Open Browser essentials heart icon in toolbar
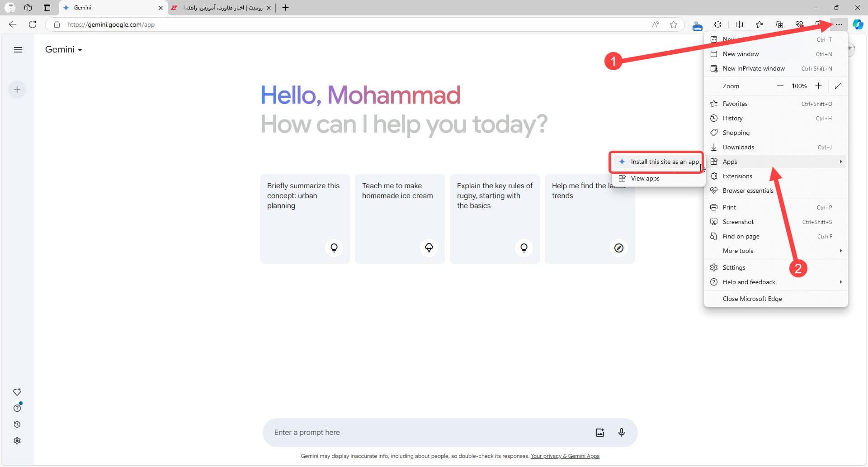 tap(799, 24)
